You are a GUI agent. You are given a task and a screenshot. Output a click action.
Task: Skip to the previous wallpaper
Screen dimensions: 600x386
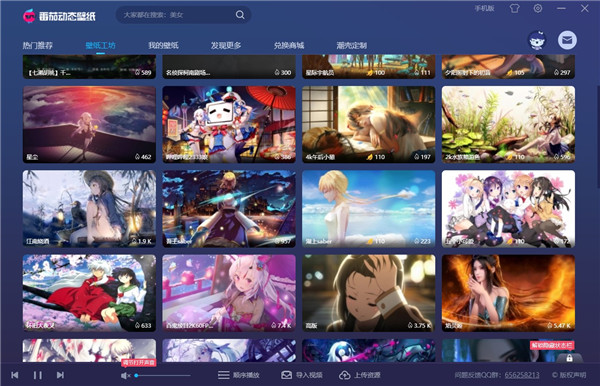[15, 375]
